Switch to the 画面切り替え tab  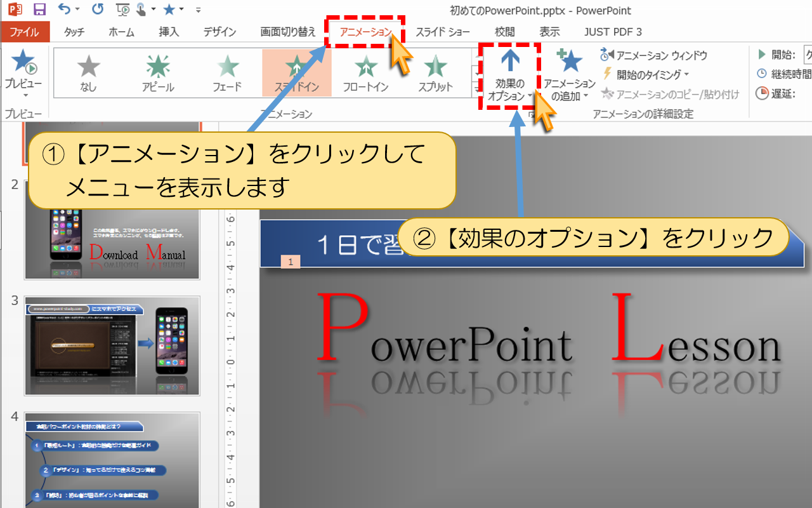[x=288, y=32]
